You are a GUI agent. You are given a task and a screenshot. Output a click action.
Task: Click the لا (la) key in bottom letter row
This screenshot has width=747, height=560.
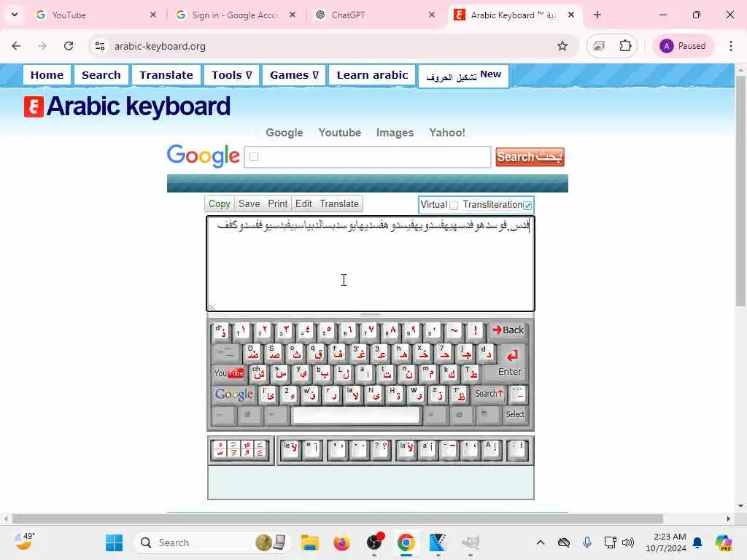[x=352, y=394]
